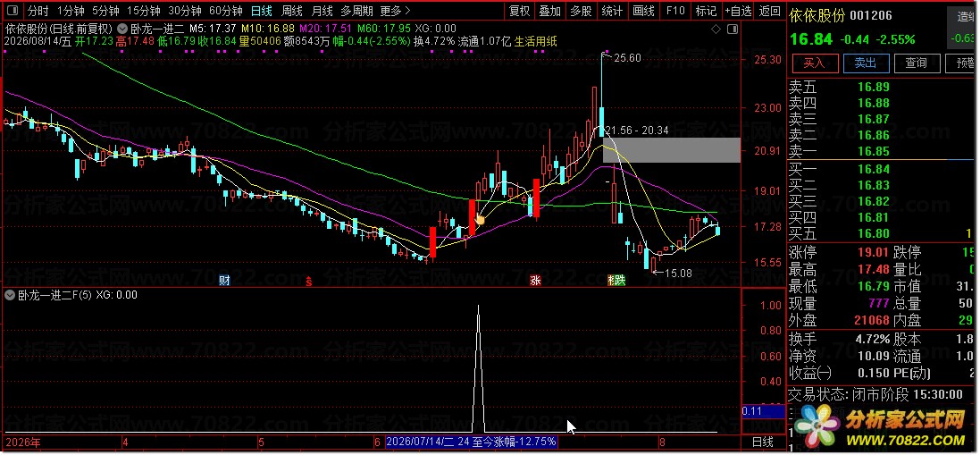Click the 卖一 price 16.85 row

click(x=881, y=151)
